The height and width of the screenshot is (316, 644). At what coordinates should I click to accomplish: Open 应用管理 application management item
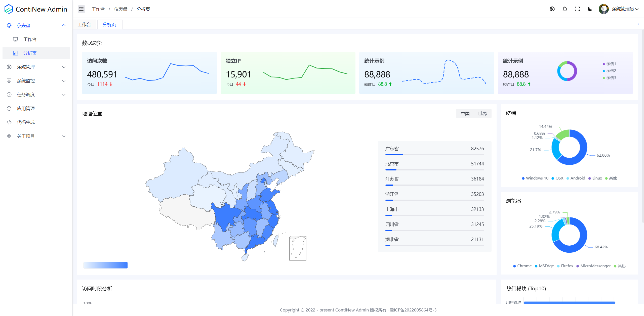coord(26,109)
